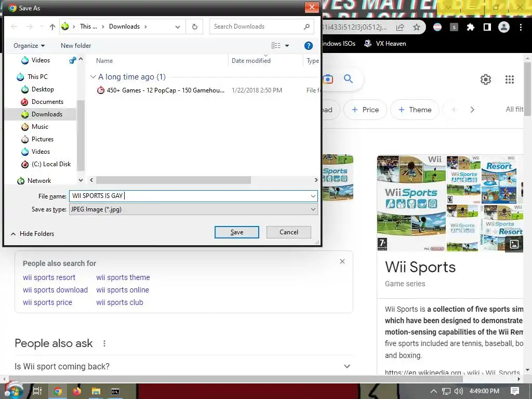Add the Theme filter chip
This screenshot has height=399, width=532.
tap(415, 110)
